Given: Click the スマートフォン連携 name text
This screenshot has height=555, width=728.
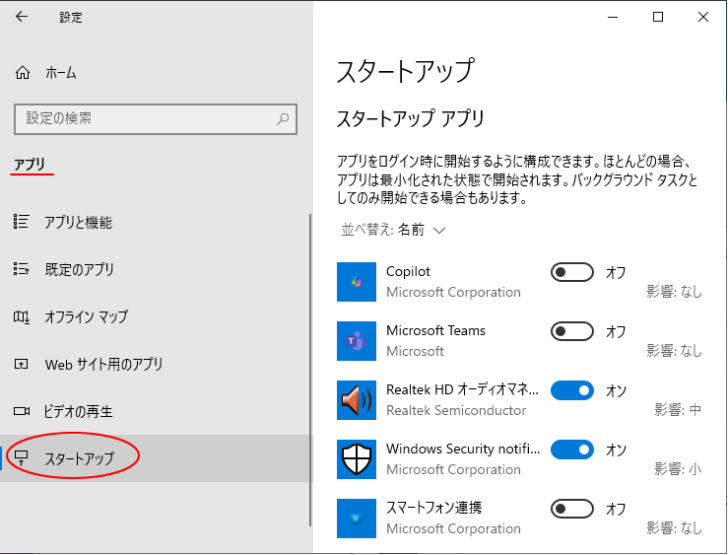Looking at the screenshot, I should click(434, 508).
